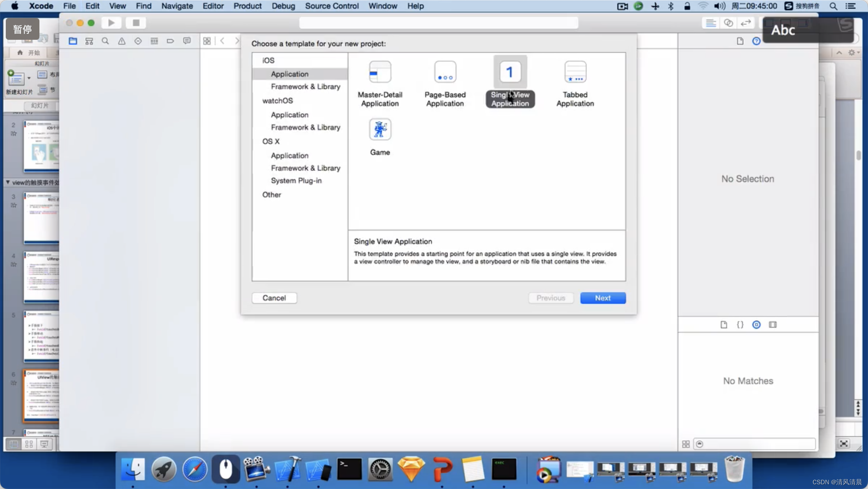Show the File Template library icon

click(724, 324)
